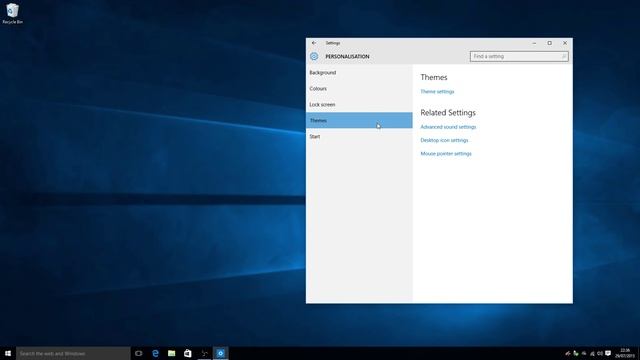Open File Explorer from the taskbar
This screenshot has height=360, width=640.
[171, 353]
